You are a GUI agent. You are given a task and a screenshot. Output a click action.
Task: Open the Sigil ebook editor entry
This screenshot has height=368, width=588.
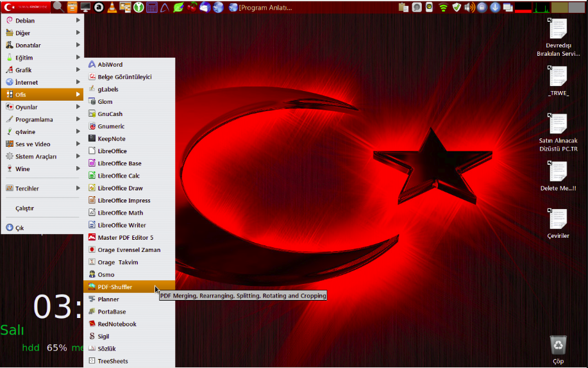coord(130,337)
